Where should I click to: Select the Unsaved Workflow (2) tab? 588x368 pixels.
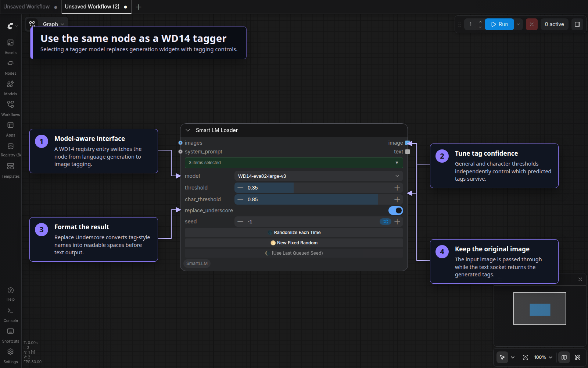click(x=96, y=7)
